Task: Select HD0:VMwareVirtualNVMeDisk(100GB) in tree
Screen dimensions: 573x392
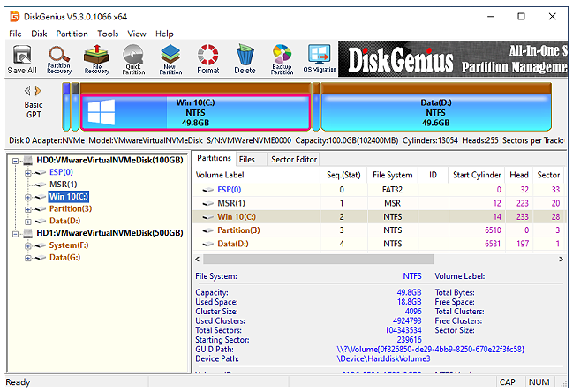Action: 109,160
